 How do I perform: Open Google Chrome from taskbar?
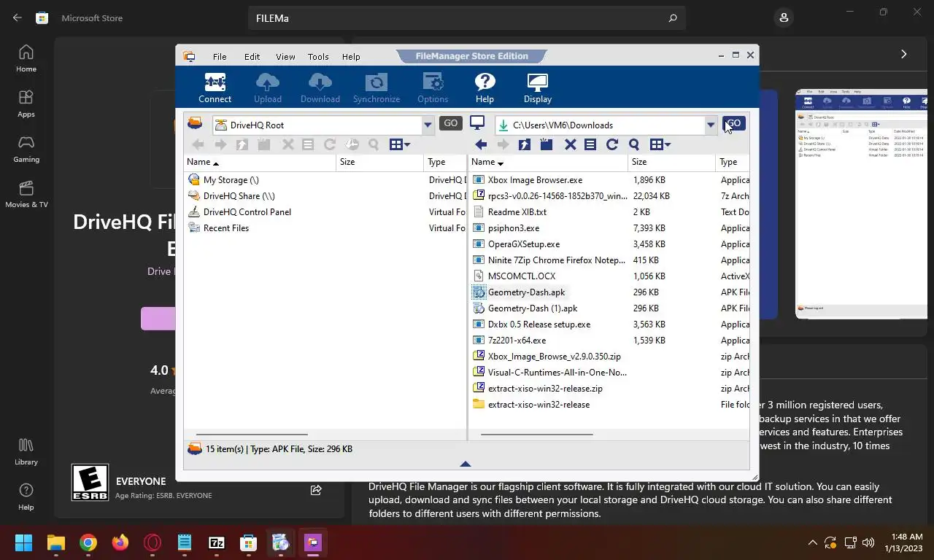[88, 542]
